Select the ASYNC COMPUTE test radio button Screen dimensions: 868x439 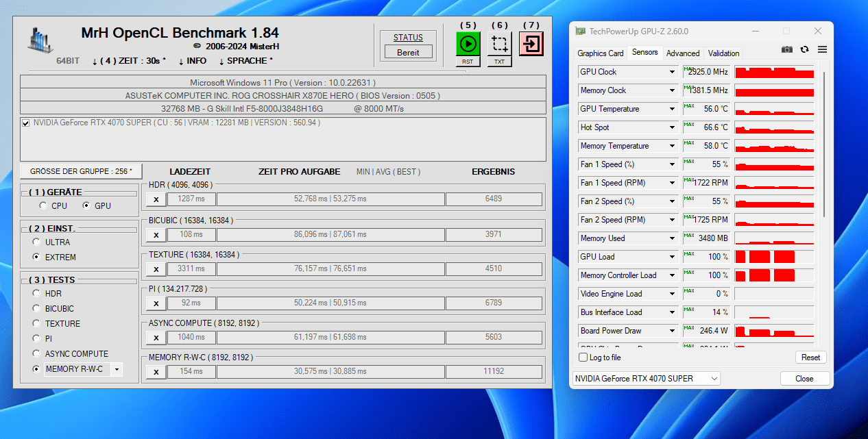pos(36,353)
